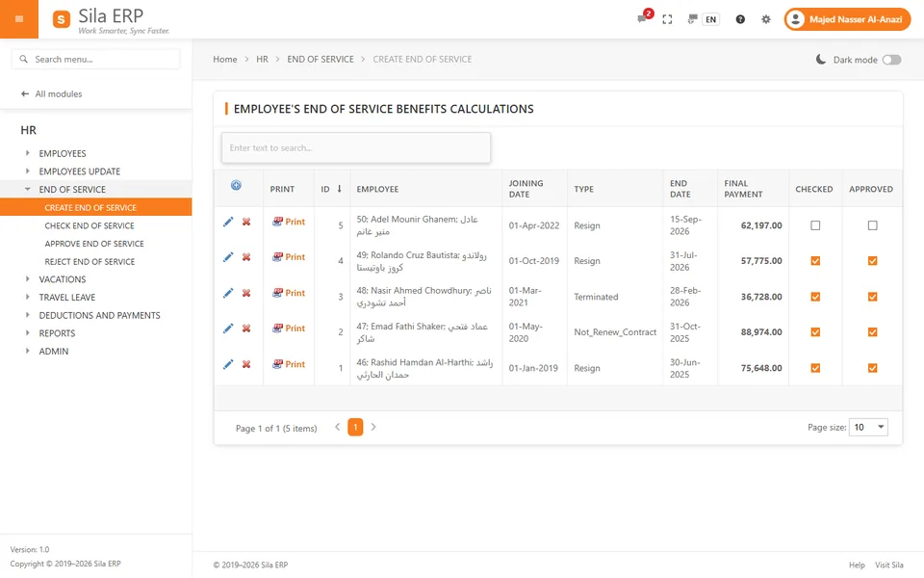Screen dimensions: 924x578
Task: Select page 1 pagination button
Action: pyautogui.click(x=355, y=427)
